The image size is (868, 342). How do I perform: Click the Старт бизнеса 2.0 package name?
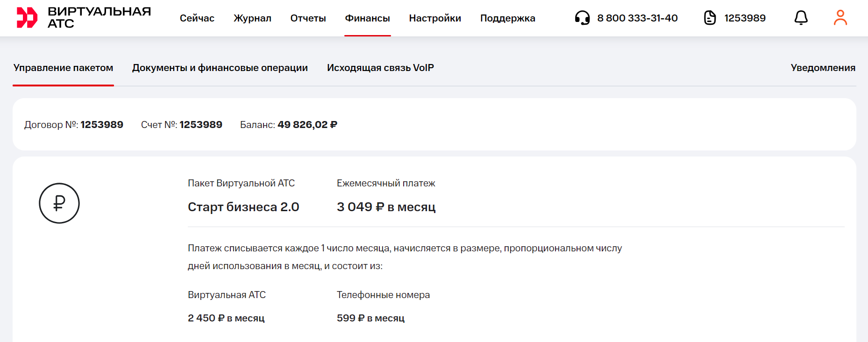coord(243,207)
